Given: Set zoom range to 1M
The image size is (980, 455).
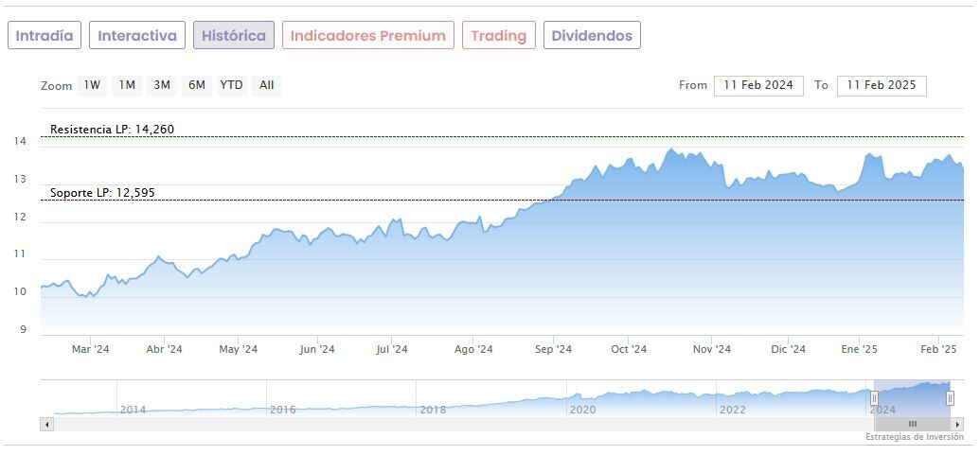Looking at the screenshot, I should click(127, 85).
